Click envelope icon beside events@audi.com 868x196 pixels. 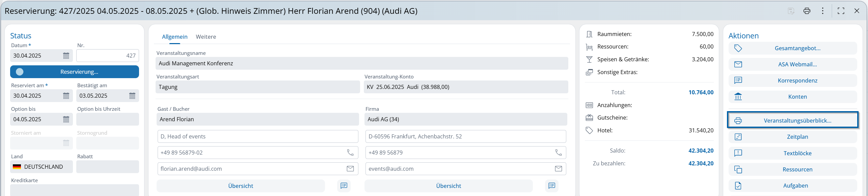pyautogui.click(x=559, y=169)
